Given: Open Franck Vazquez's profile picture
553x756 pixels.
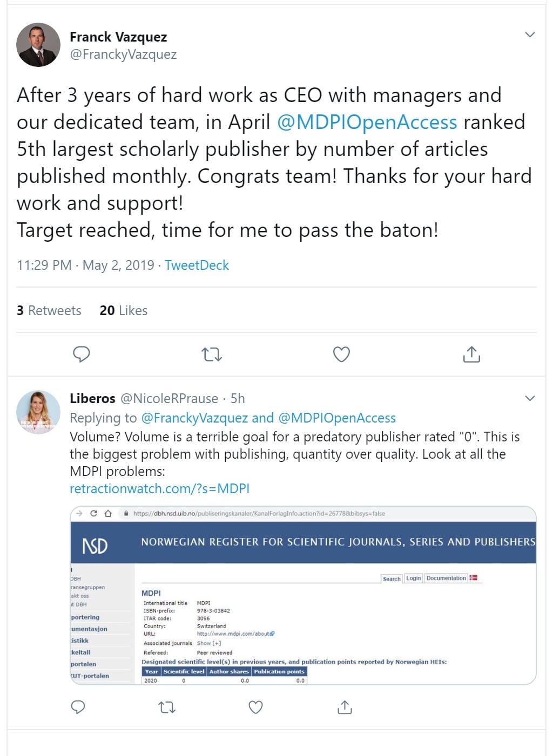Looking at the screenshot, I should pos(38,45).
